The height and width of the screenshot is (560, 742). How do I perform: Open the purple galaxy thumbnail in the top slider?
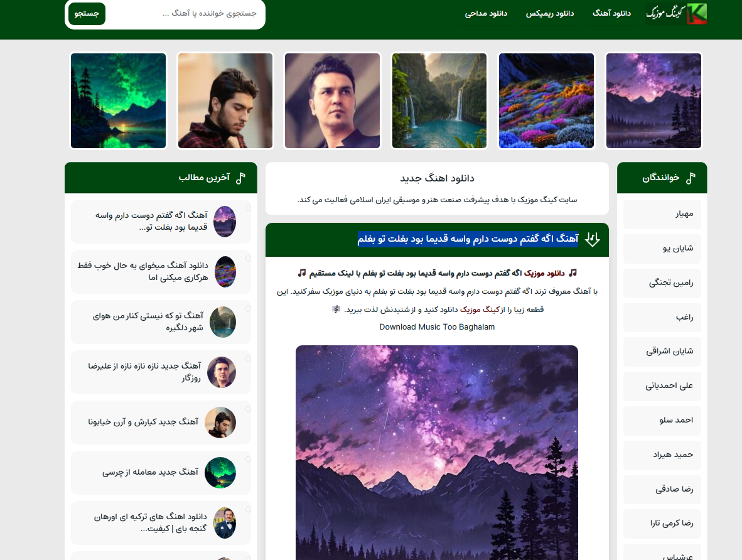653,101
